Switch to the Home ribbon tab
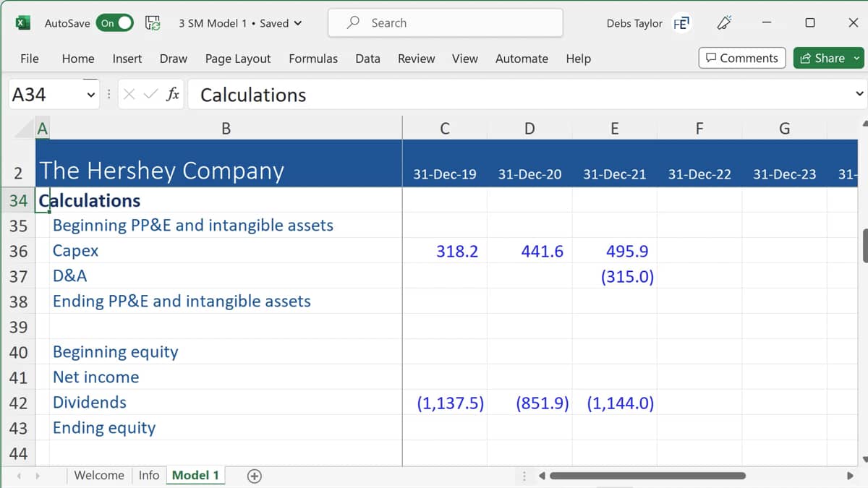Viewport: 868px width, 488px height. coord(78,59)
